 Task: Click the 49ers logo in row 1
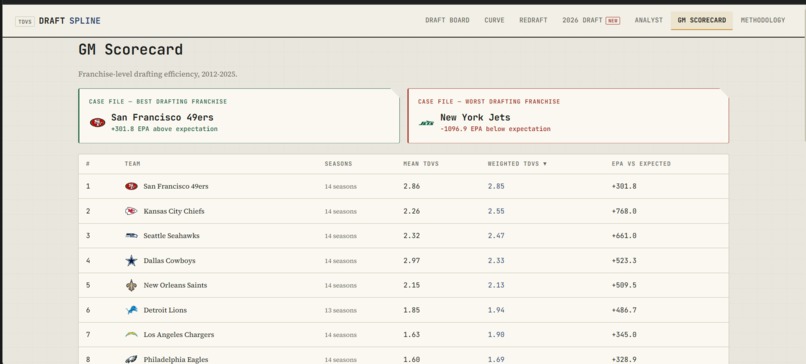[131, 186]
